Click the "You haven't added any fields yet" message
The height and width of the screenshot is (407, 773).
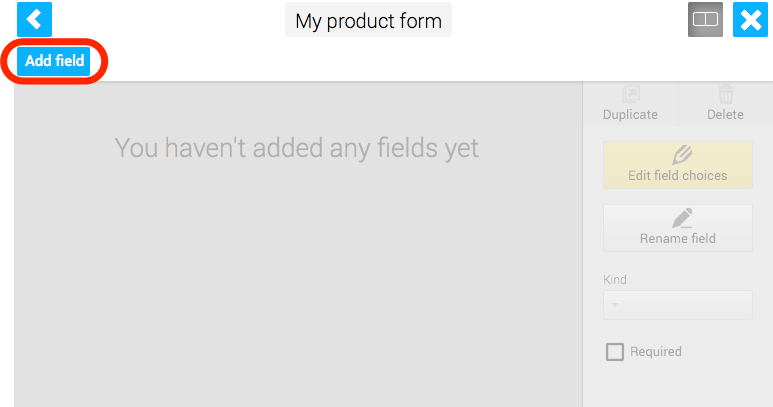click(297, 148)
